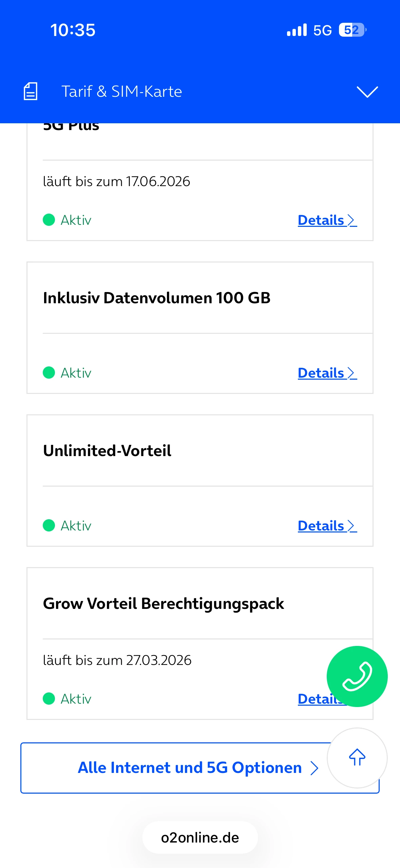The height and width of the screenshot is (868, 400).
Task: Tap the o2online.de address pill
Action: point(200,837)
